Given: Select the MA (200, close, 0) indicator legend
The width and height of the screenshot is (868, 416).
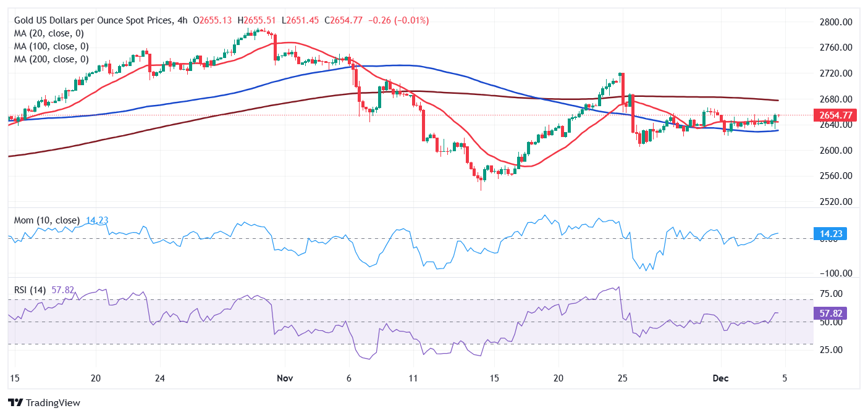Looking at the screenshot, I should point(51,59).
